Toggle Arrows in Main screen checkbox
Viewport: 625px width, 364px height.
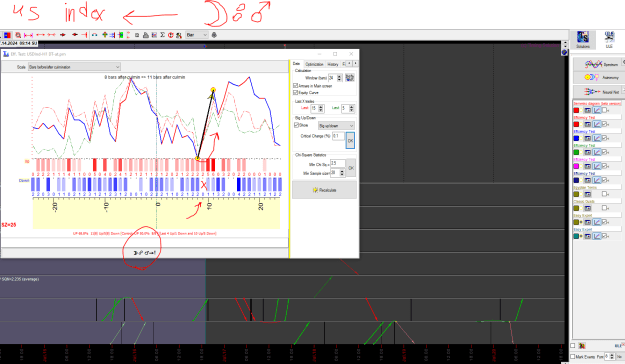click(295, 86)
